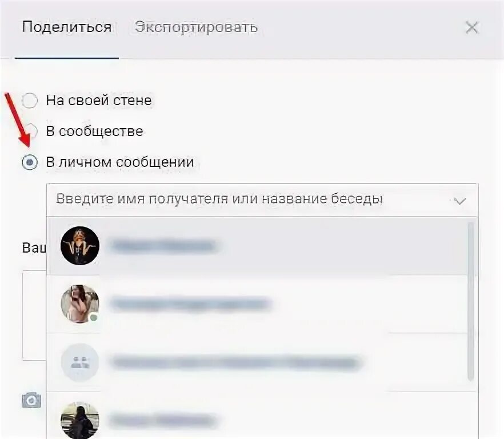504x439 pixels.
Task: Click the recipient list scrollbar
Action: point(471,301)
